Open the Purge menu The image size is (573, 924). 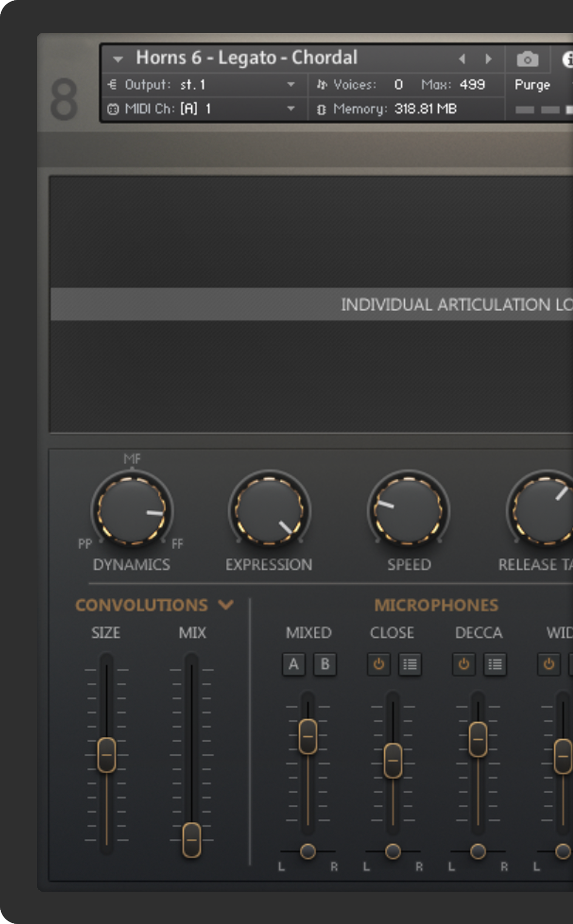tap(532, 85)
